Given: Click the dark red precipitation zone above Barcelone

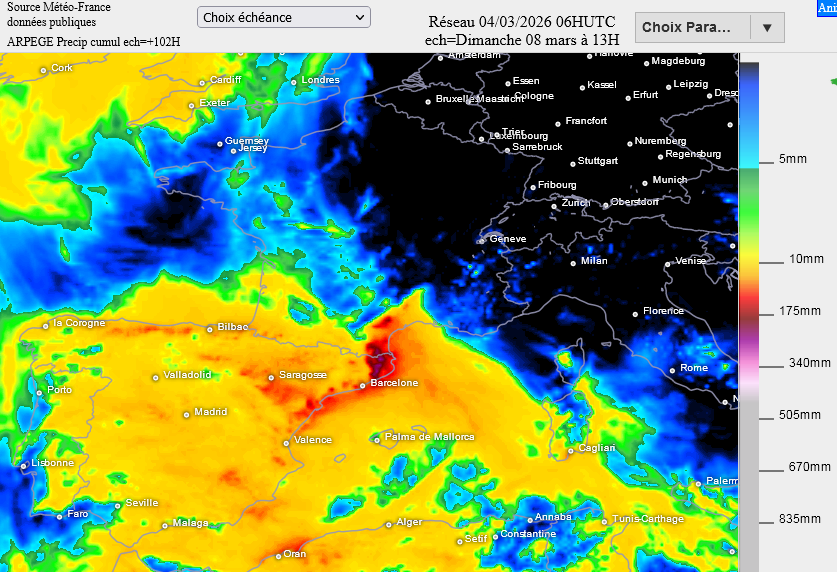Looking at the screenshot, I should tap(381, 353).
